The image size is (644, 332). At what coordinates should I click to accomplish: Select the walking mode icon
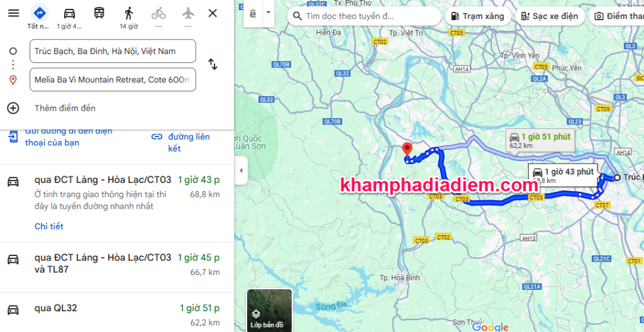pyautogui.click(x=129, y=13)
